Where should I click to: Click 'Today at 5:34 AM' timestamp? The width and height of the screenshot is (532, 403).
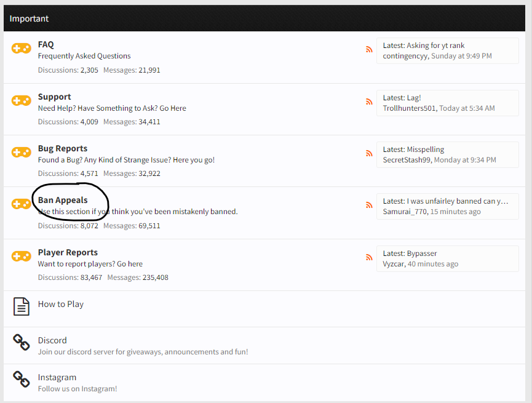[x=467, y=108]
